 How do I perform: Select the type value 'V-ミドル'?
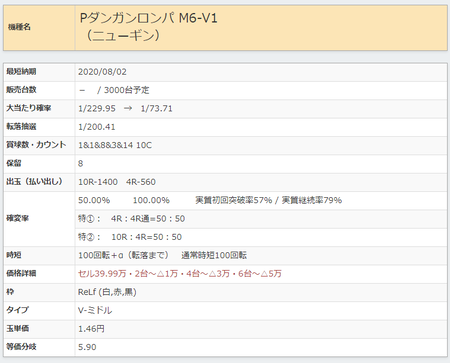(x=95, y=310)
